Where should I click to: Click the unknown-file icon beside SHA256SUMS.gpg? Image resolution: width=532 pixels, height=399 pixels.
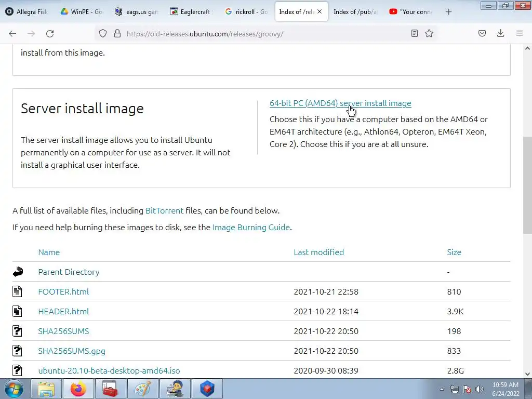[17, 351]
